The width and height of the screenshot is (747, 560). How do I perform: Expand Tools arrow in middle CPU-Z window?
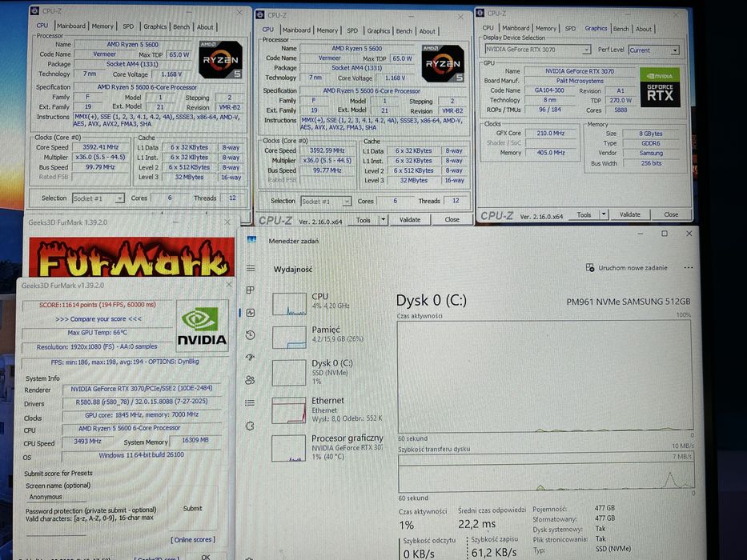pos(384,219)
